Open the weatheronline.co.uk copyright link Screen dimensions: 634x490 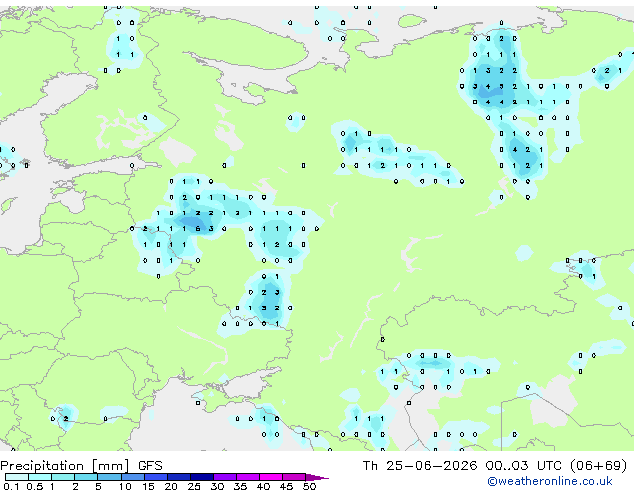549,481
